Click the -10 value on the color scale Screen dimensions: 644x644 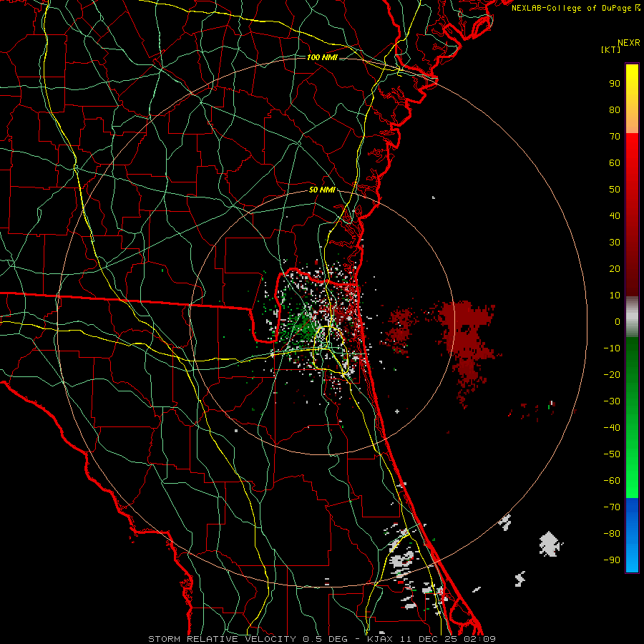(612, 348)
